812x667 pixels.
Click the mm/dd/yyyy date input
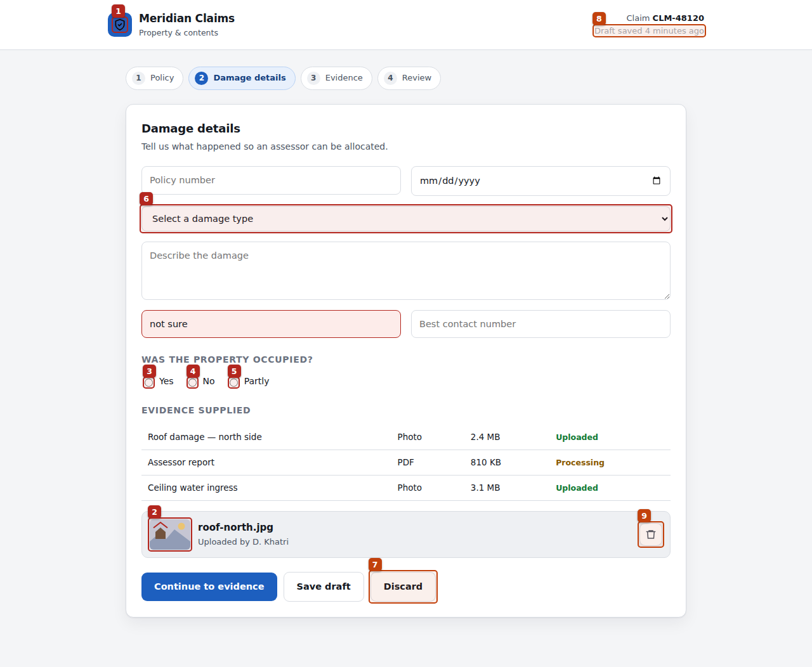[540, 181]
